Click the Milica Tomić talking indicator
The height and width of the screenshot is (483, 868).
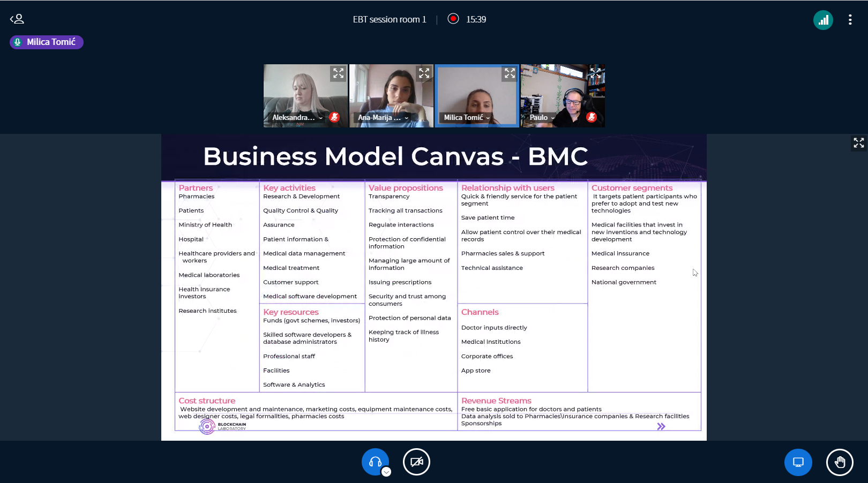coord(47,42)
